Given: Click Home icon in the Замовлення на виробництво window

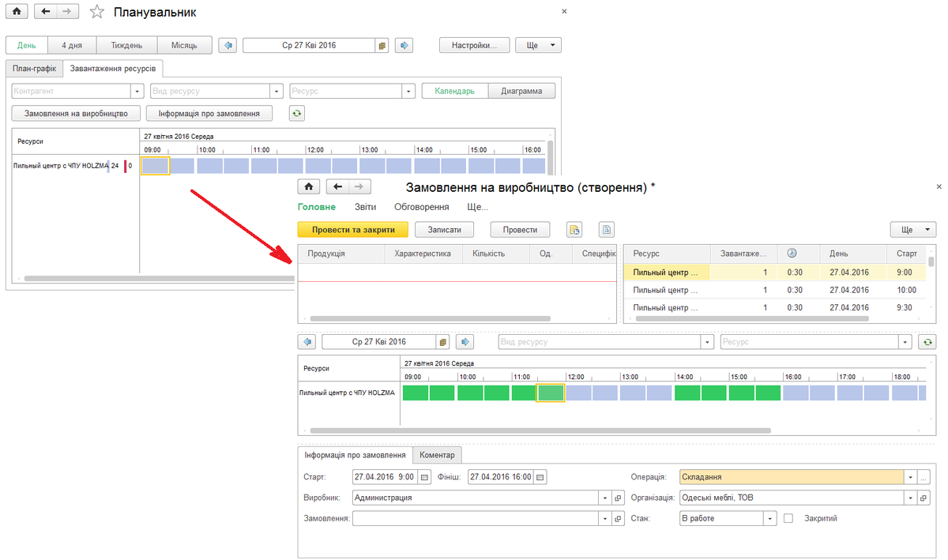Looking at the screenshot, I should pyautogui.click(x=308, y=187).
